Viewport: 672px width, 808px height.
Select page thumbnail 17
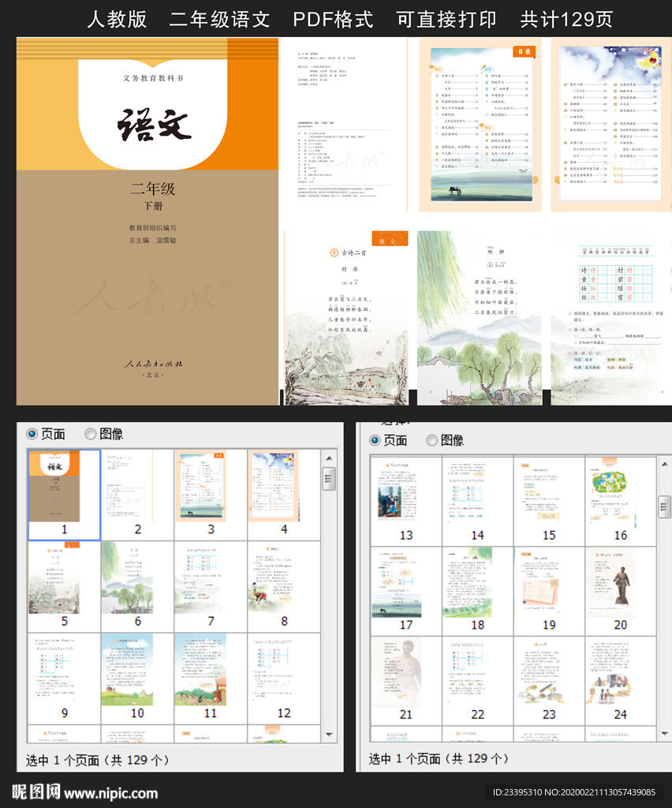click(405, 590)
